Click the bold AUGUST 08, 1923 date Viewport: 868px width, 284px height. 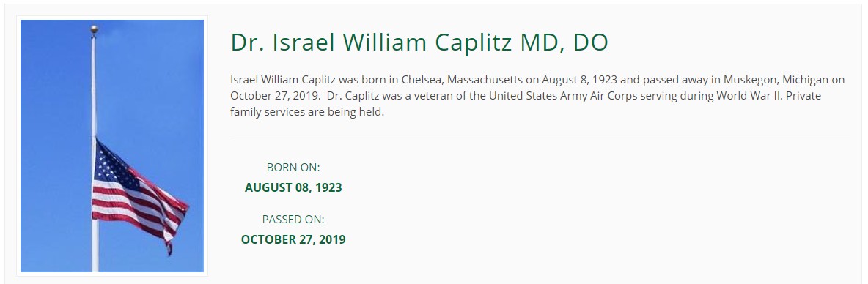point(293,187)
